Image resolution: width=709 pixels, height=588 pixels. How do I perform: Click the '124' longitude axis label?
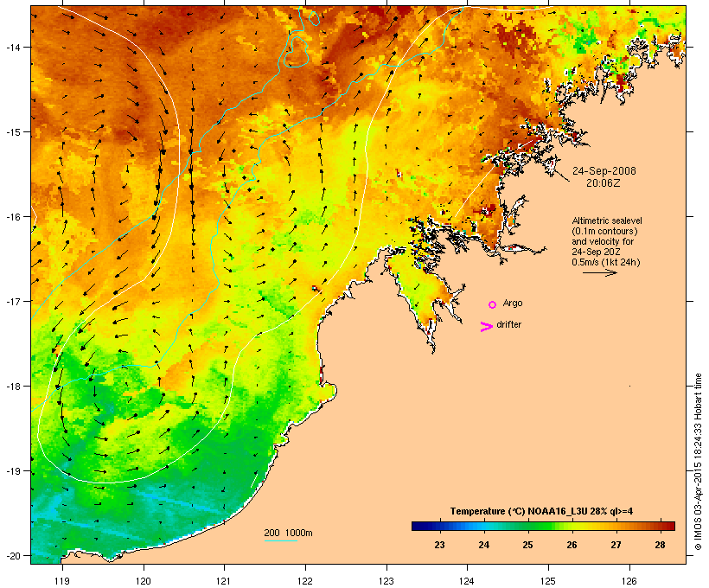click(x=467, y=581)
